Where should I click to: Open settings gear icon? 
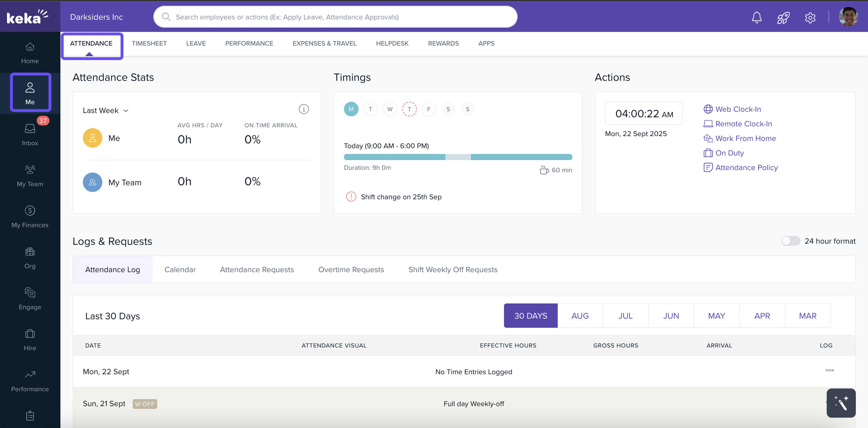(810, 17)
